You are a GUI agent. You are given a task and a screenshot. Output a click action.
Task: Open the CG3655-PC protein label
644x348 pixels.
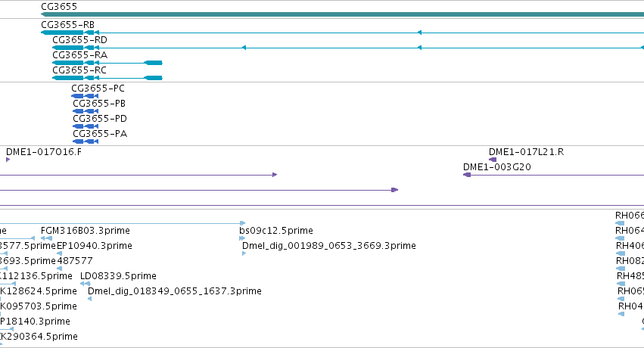click(98, 89)
